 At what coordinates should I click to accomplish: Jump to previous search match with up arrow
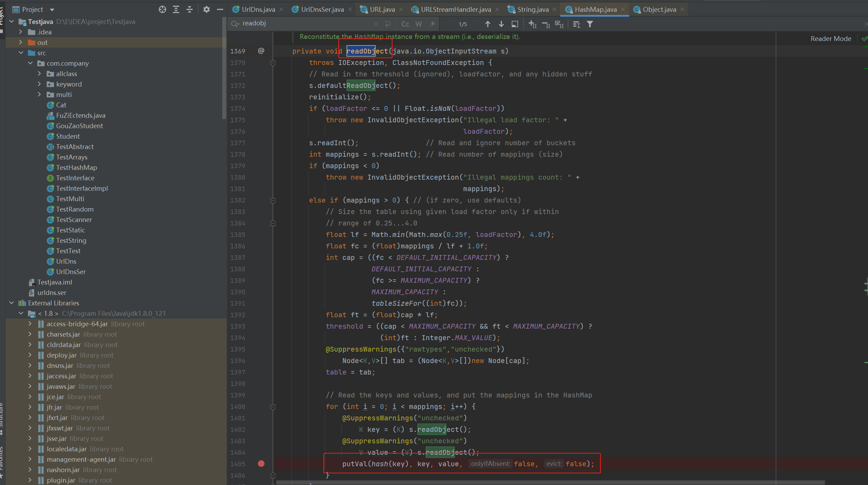click(487, 24)
